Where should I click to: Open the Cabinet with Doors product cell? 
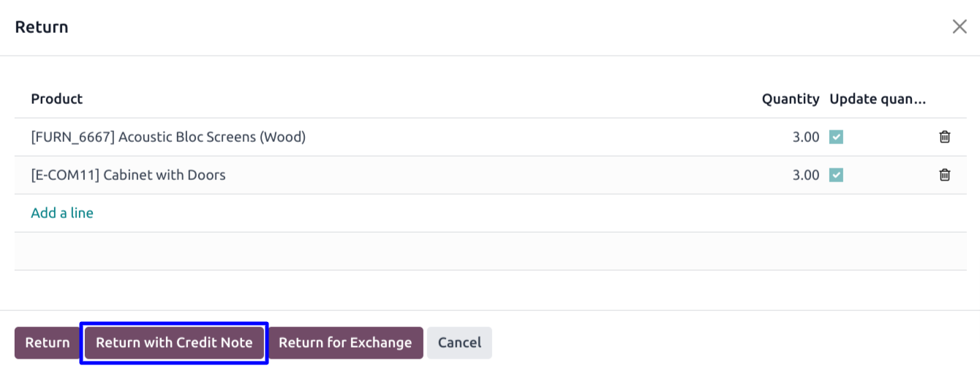click(128, 175)
